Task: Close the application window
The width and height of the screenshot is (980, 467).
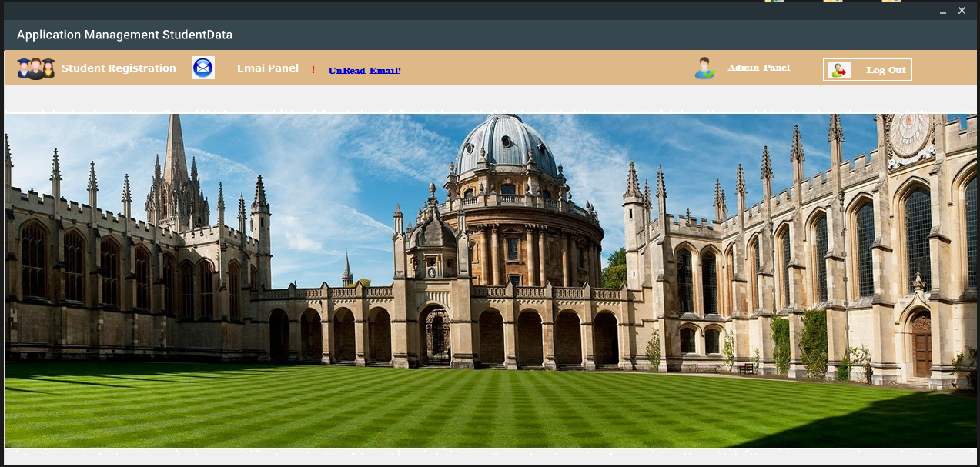Action: tap(962, 11)
